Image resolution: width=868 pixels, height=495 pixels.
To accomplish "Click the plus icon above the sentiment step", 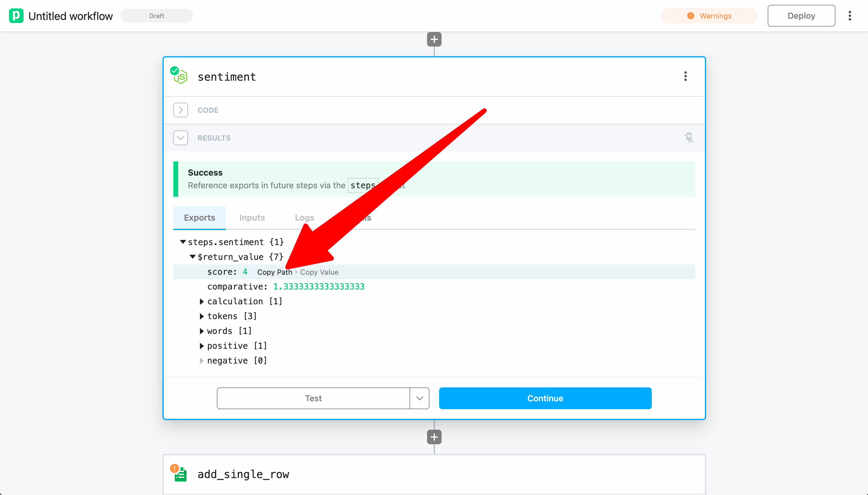I will 434,39.
